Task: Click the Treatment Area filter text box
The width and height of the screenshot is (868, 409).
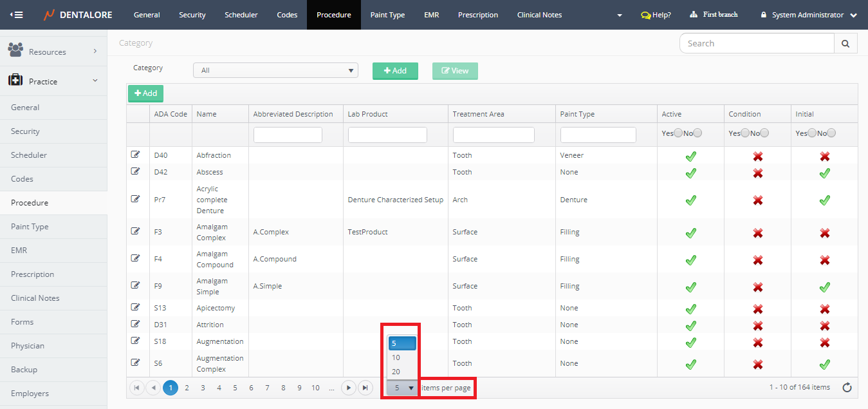Action: click(x=494, y=135)
